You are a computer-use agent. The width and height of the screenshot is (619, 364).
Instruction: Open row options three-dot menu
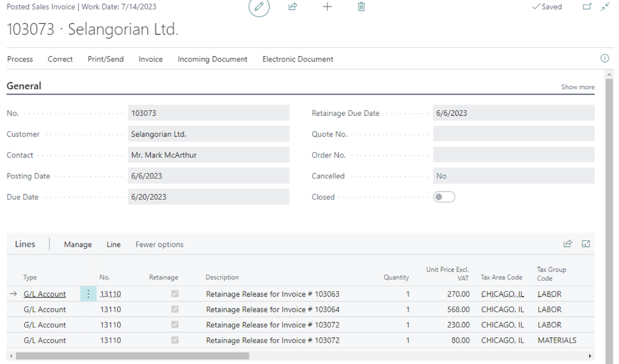pos(88,294)
